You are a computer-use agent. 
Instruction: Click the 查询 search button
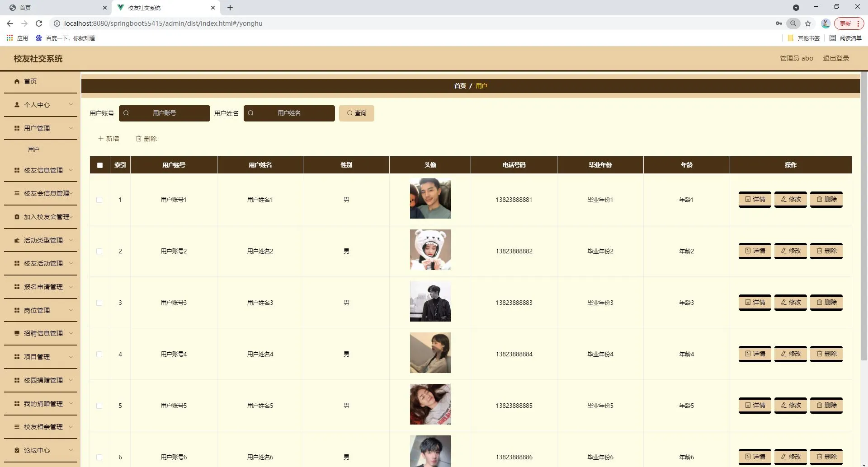click(357, 113)
